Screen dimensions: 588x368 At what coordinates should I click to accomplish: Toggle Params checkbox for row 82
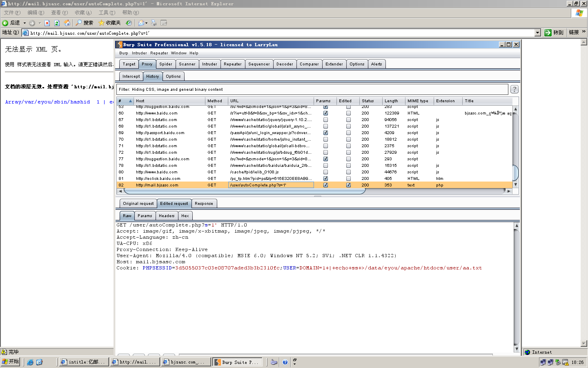pos(325,185)
